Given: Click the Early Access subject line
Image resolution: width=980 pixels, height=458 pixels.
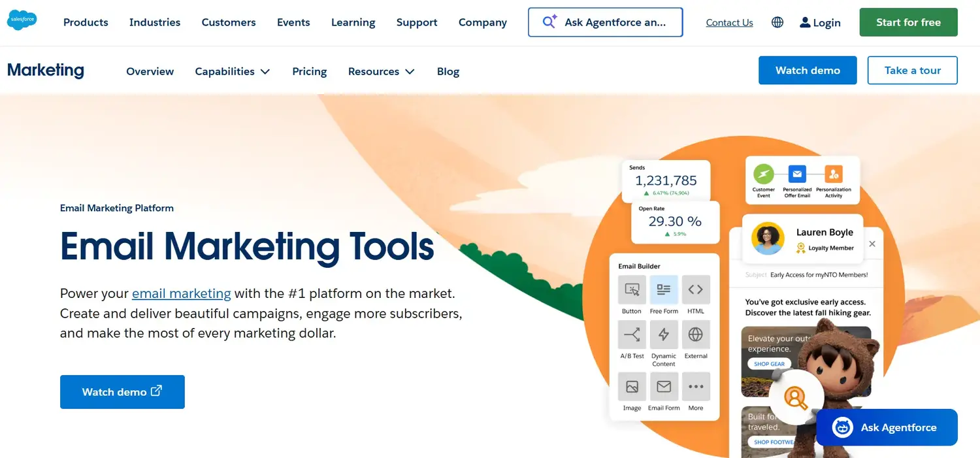Looking at the screenshot, I should point(819,275).
